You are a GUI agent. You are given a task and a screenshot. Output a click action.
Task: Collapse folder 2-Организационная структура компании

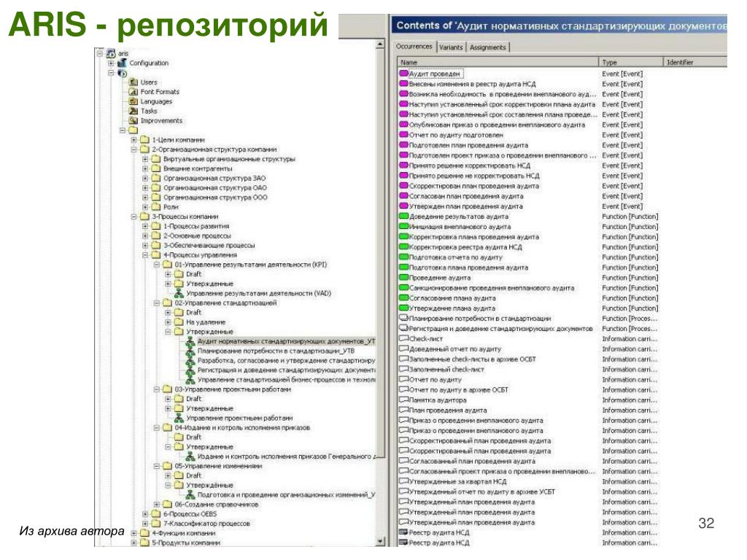[134, 149]
